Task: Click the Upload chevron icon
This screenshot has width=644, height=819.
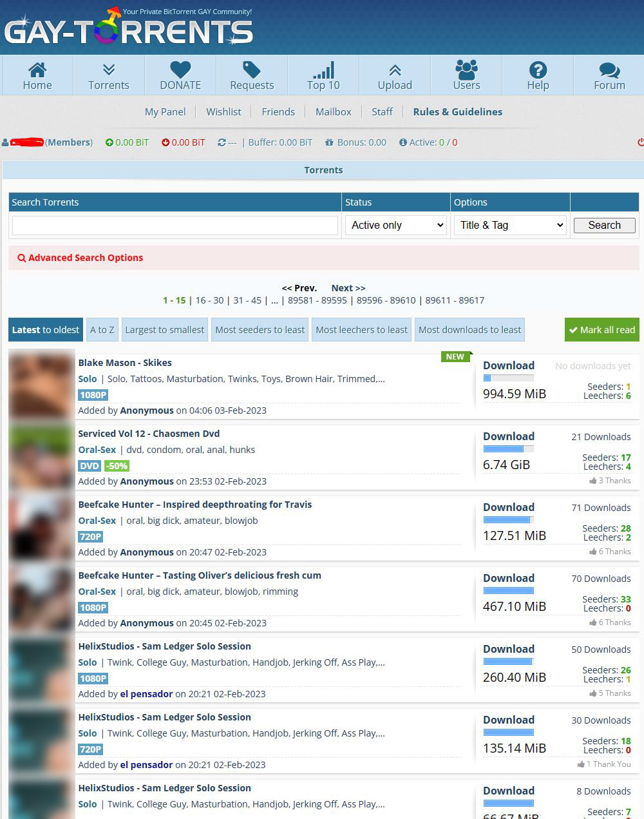Action: pyautogui.click(x=395, y=70)
